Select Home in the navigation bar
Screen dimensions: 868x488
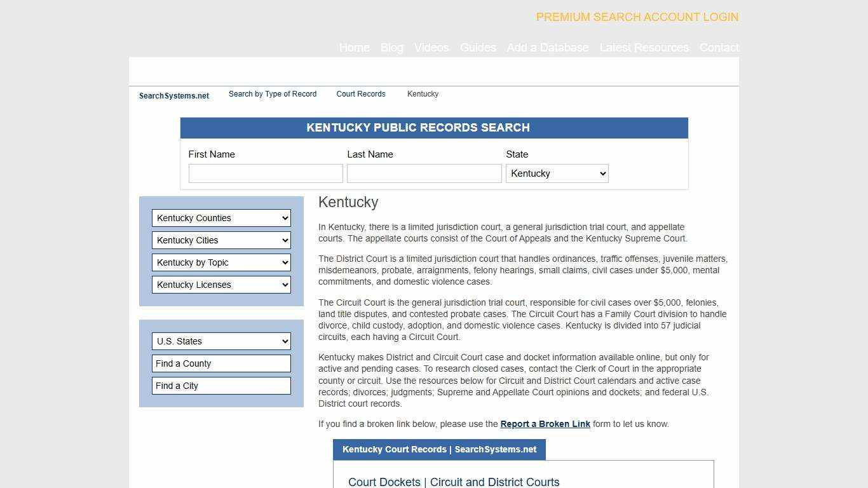point(354,48)
